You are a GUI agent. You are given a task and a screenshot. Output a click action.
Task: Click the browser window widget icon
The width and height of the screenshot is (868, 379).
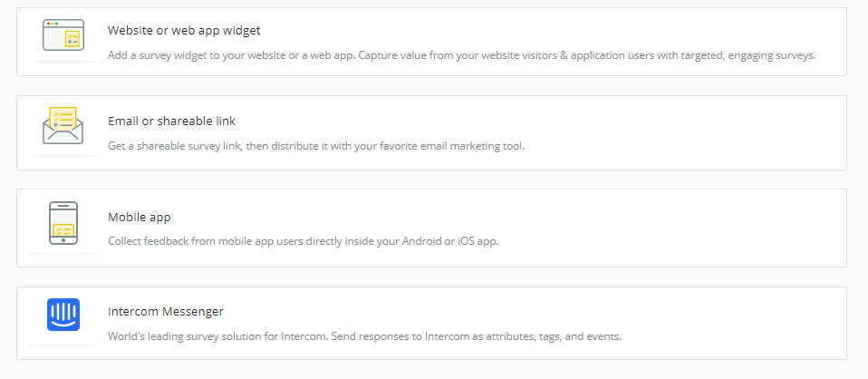click(63, 35)
